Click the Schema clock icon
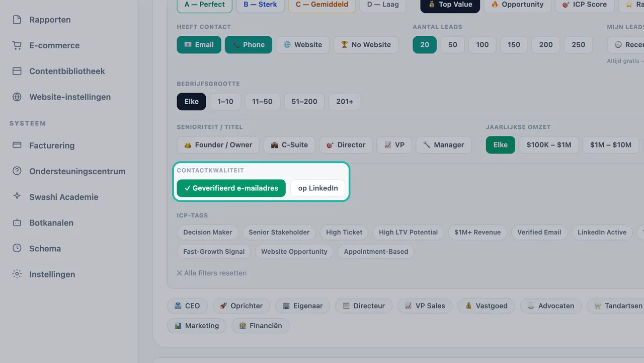644x363 pixels. pos(17,248)
